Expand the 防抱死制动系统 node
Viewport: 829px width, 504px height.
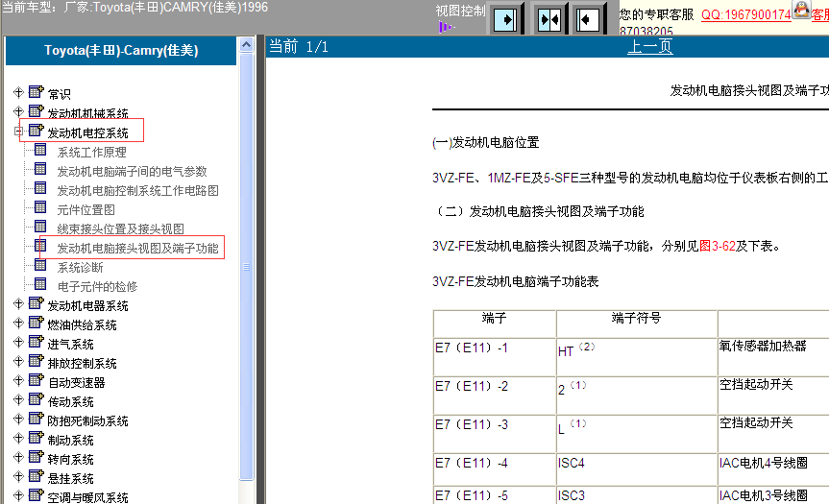pyautogui.click(x=18, y=419)
